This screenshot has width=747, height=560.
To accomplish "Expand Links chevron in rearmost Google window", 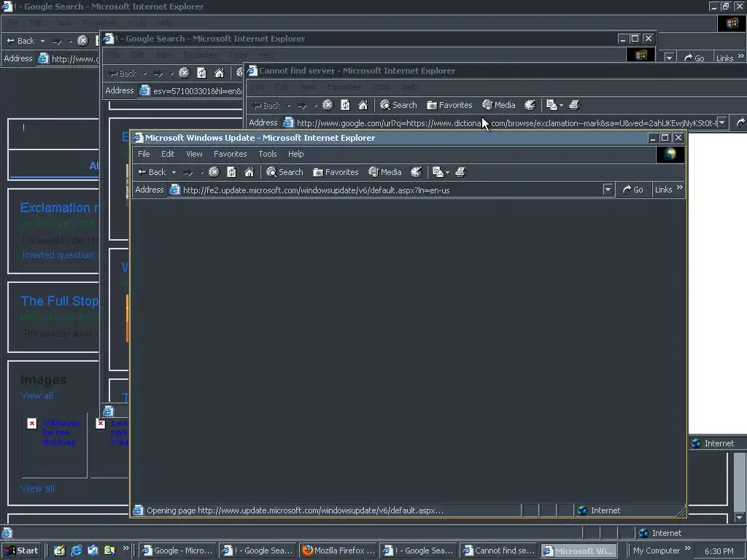I will tap(741, 56).
